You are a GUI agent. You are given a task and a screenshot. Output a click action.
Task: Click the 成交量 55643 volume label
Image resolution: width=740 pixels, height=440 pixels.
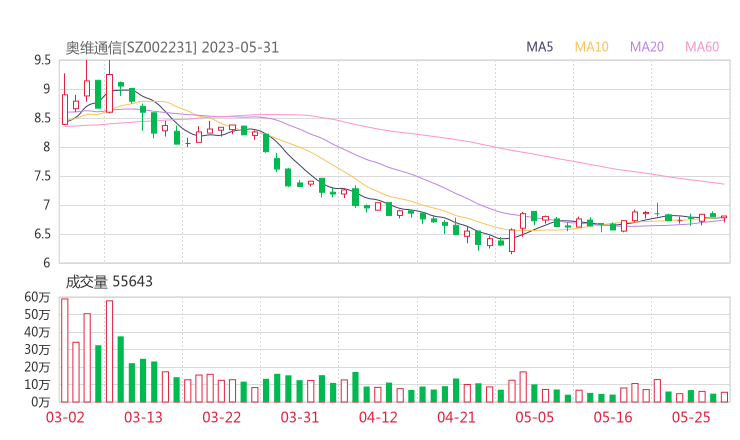coord(109,282)
